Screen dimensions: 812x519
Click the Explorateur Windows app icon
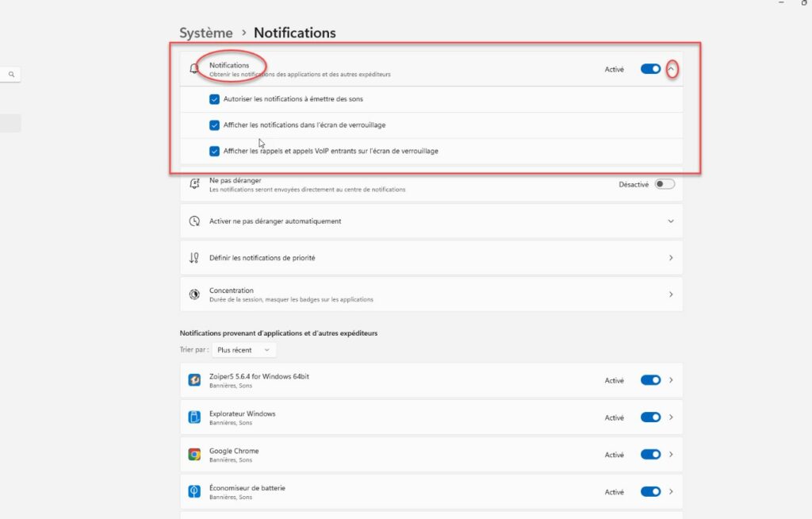pyautogui.click(x=194, y=417)
